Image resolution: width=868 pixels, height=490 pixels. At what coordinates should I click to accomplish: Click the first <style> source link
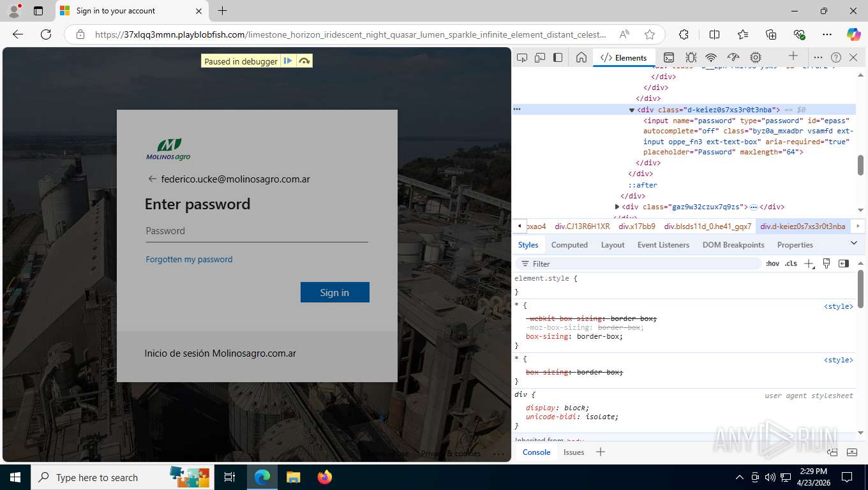click(838, 307)
